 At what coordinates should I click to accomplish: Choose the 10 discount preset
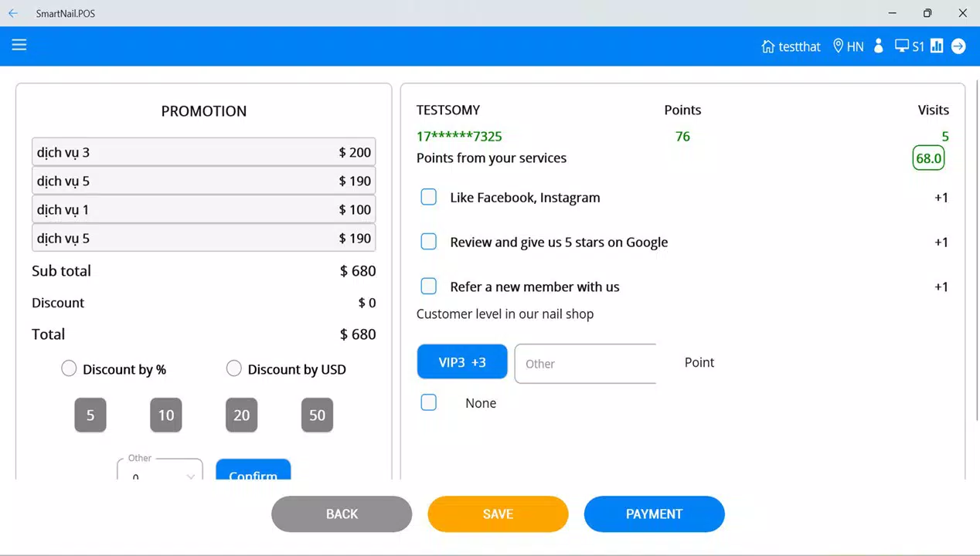click(166, 415)
